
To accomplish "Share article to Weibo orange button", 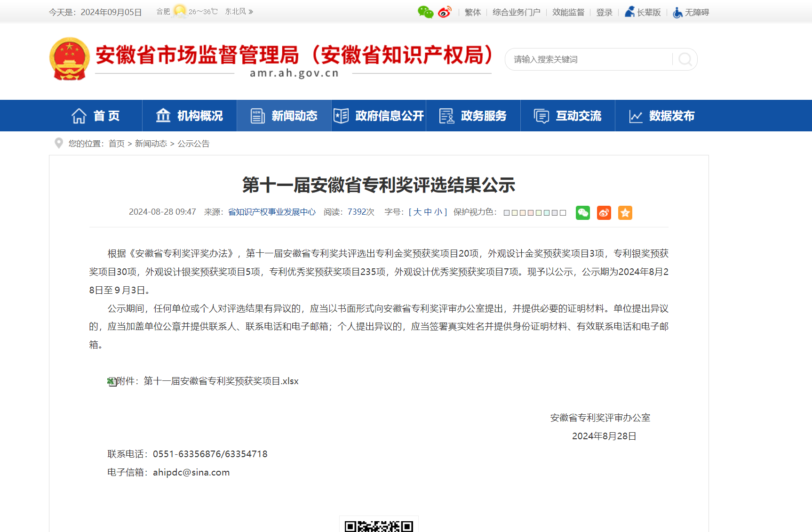I will tap(604, 213).
